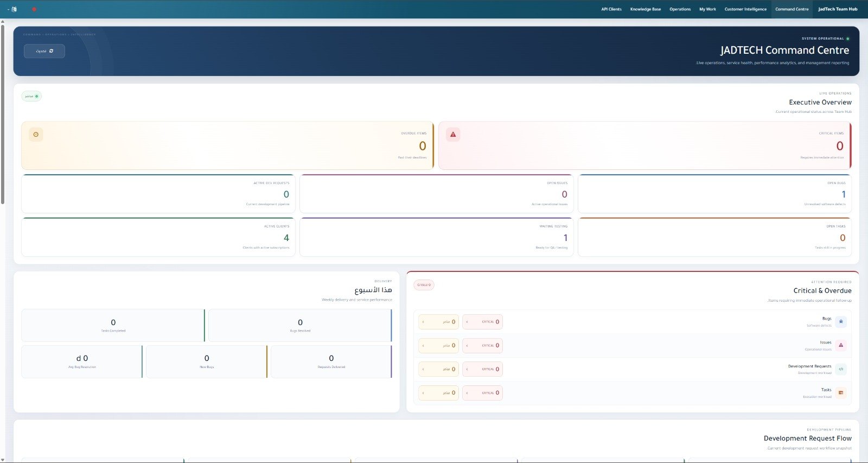Click the page vertical scrollbar thumb
This screenshot has width=868, height=463.
coord(3,114)
